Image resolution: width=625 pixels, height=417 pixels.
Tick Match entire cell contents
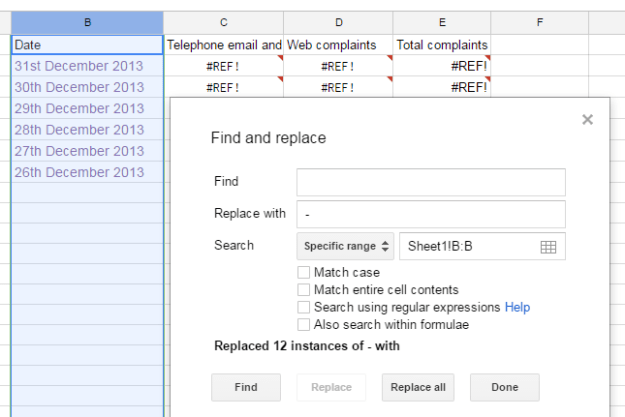304,290
